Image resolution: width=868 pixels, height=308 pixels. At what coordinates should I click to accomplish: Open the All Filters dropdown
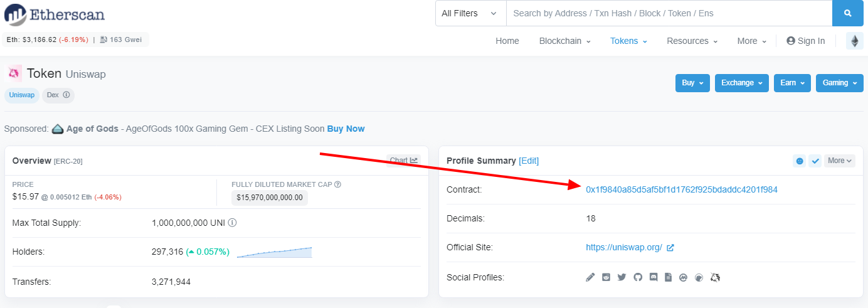click(x=470, y=13)
